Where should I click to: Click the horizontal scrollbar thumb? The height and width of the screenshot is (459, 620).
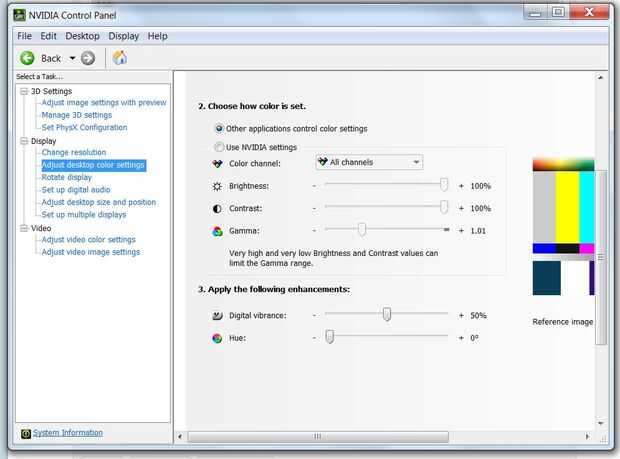[x=318, y=436]
